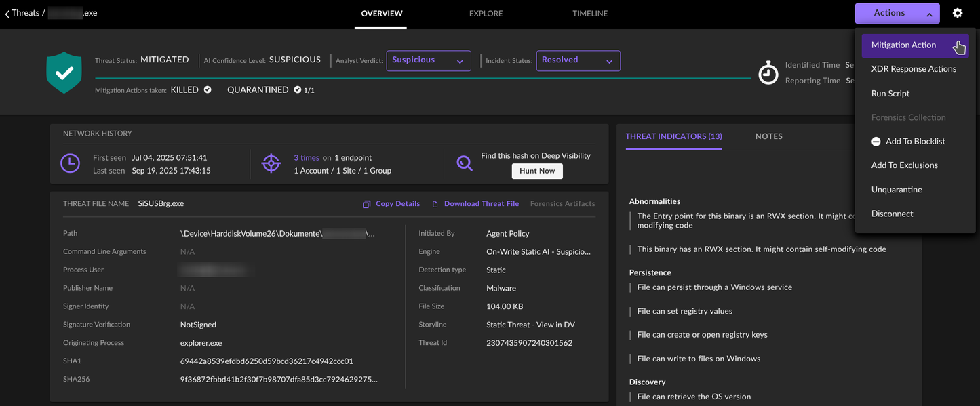This screenshot has height=406, width=980.
Task: Open the Incident Status Resolved dropdown
Action: click(x=578, y=60)
